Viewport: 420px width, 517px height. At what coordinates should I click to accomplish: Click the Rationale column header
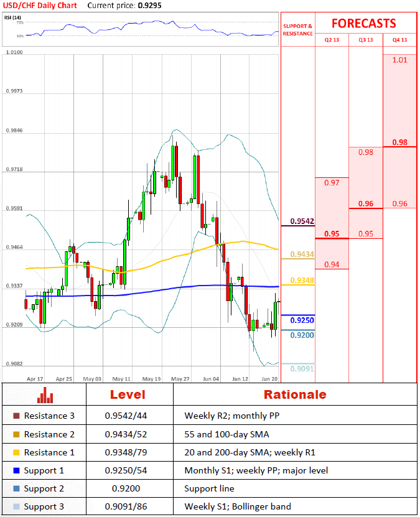coord(295,394)
